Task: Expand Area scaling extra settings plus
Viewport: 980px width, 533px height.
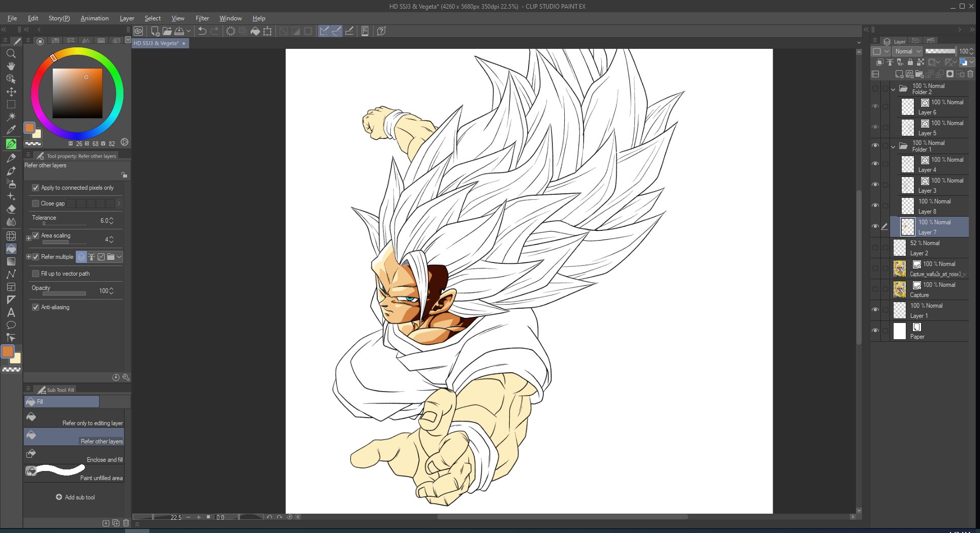Action: click(28, 238)
